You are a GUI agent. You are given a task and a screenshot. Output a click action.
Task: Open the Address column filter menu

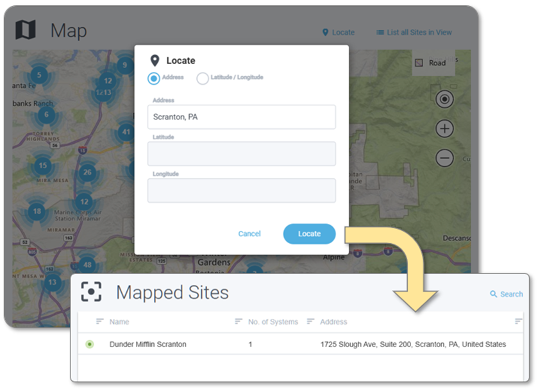pos(310,321)
